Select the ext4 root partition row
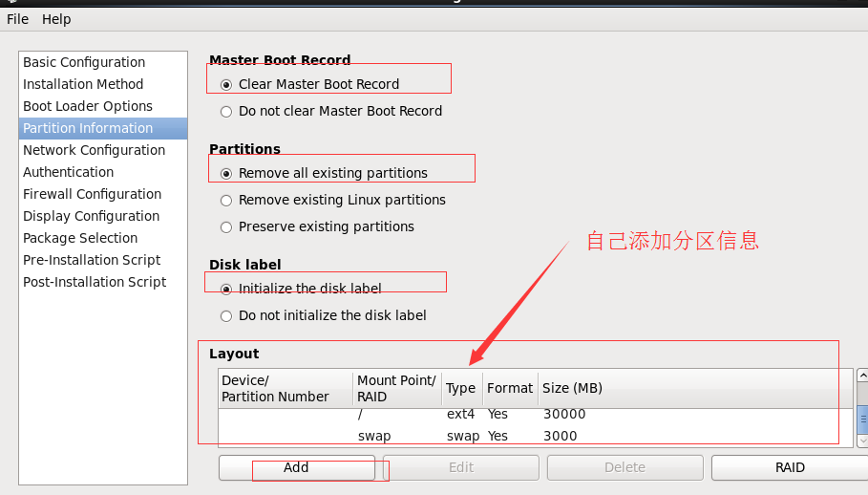The width and height of the screenshot is (868, 495). pyautogui.click(x=536, y=414)
